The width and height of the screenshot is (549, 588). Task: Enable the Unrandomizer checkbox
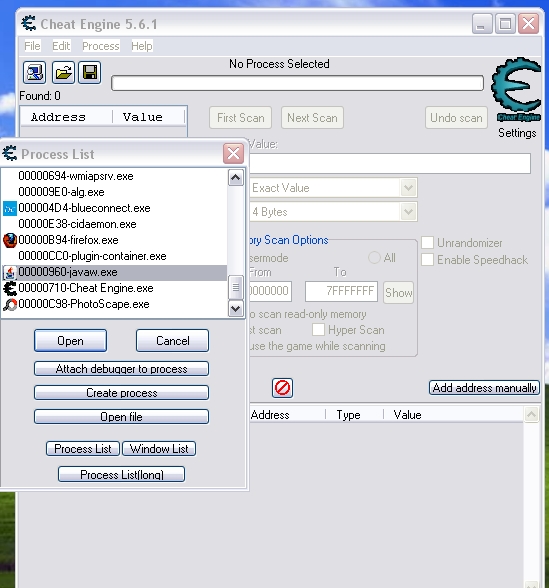click(428, 243)
